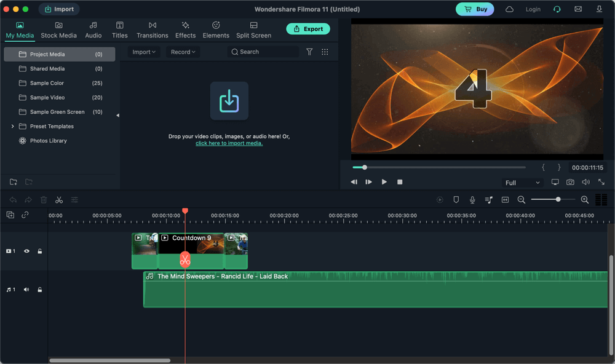Click the green Export button
The image size is (615, 364).
[307, 29]
